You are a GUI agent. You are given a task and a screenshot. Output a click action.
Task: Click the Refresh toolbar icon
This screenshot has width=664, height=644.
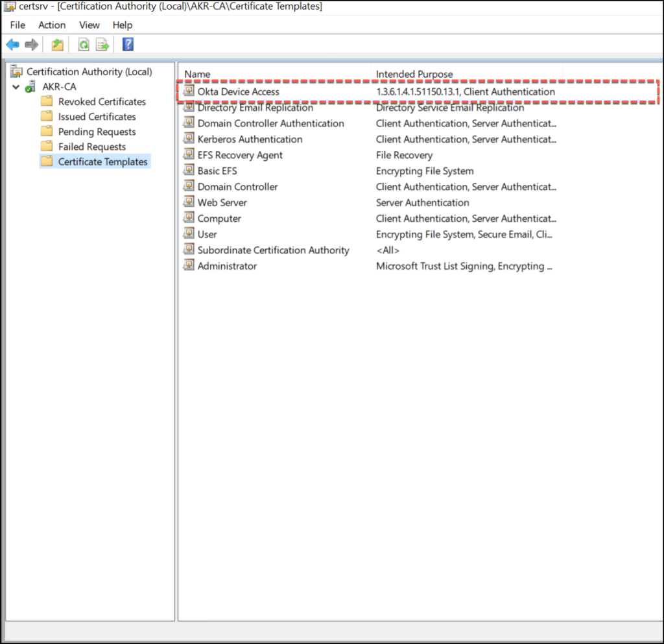coord(84,45)
